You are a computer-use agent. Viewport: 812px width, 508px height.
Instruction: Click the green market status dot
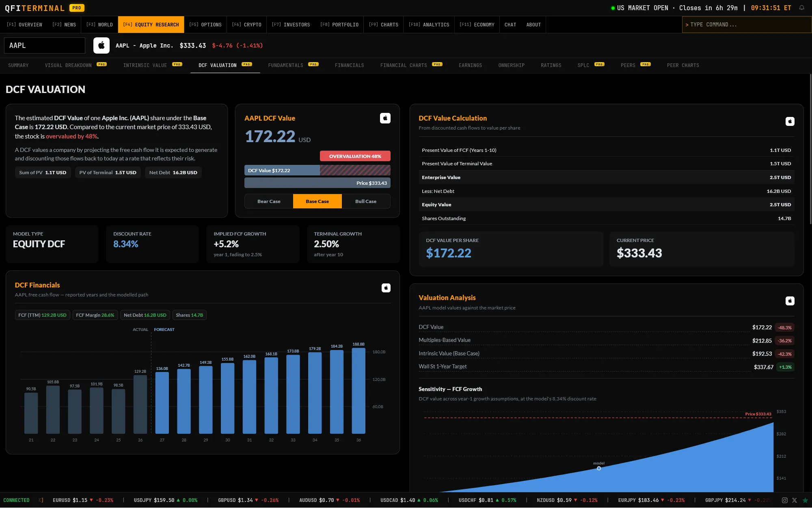613,8
